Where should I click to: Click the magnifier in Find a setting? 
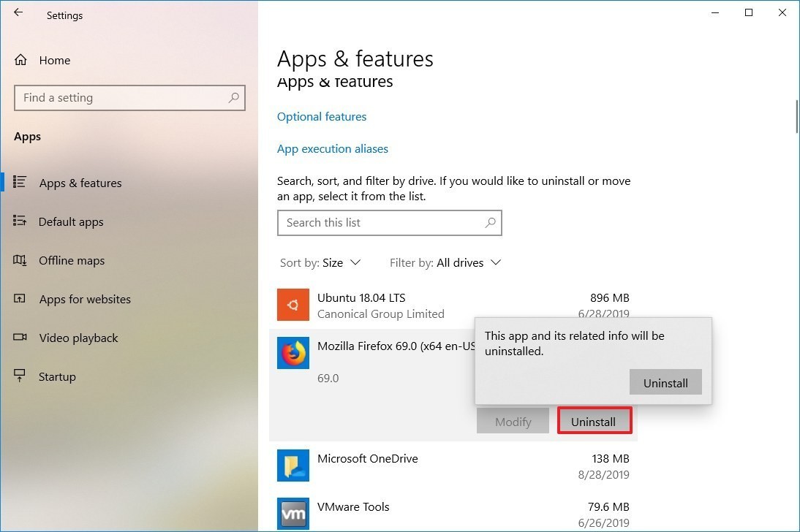[x=234, y=97]
